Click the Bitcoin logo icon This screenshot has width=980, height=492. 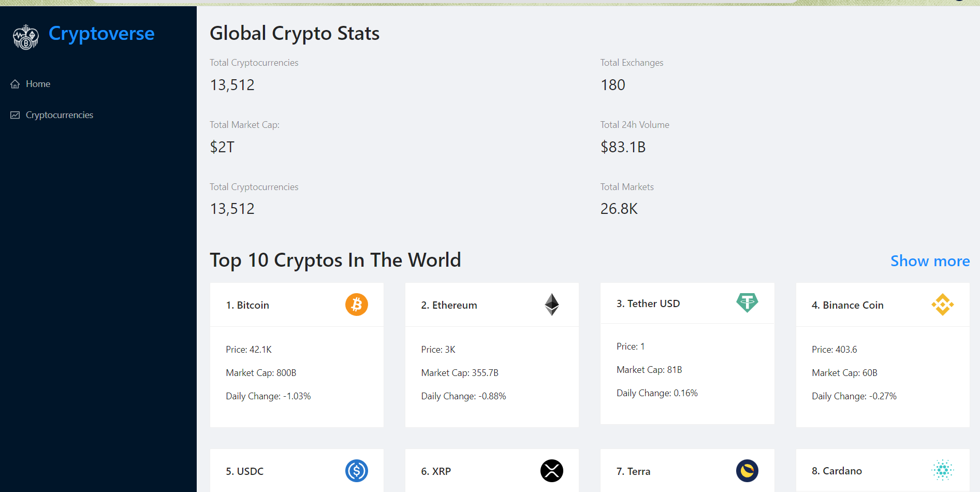[x=356, y=305]
